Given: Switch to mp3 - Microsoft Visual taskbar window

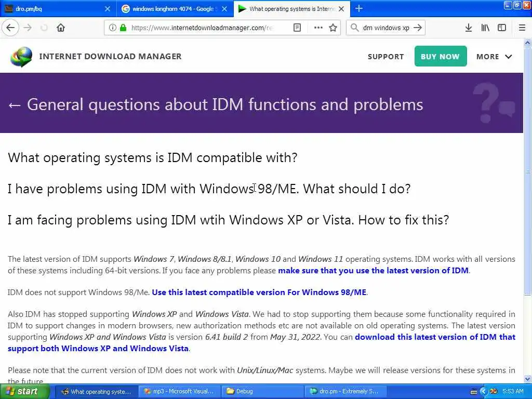Looking at the screenshot, I should click(x=180, y=392).
